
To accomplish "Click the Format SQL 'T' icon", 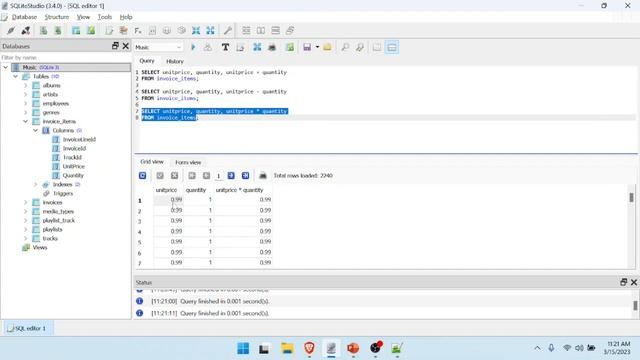I will pyautogui.click(x=225, y=47).
